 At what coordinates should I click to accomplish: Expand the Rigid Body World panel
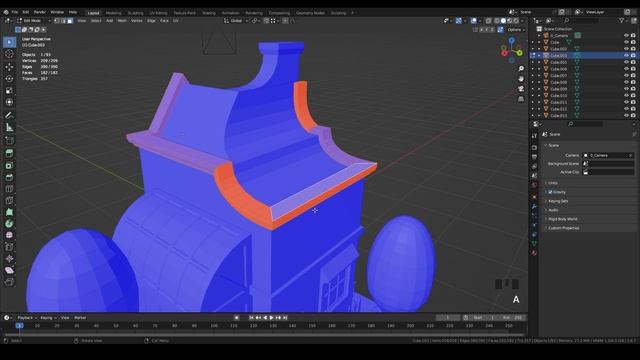[x=562, y=219]
